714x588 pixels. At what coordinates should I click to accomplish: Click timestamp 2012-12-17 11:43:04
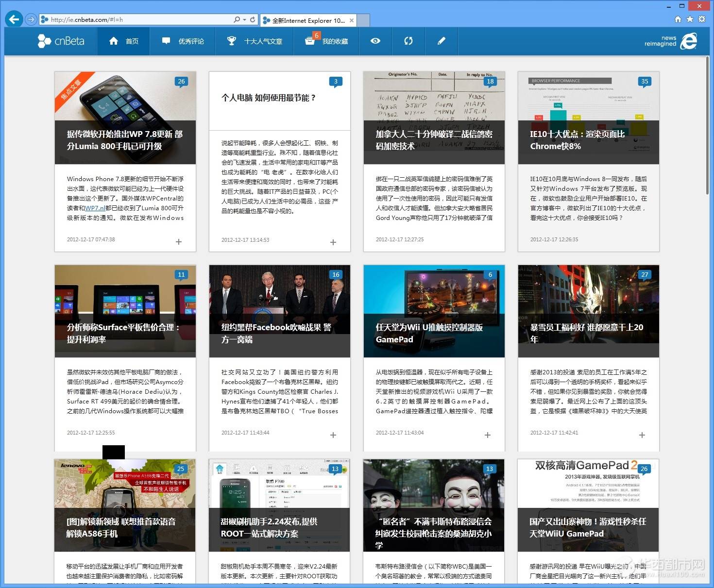click(x=400, y=433)
